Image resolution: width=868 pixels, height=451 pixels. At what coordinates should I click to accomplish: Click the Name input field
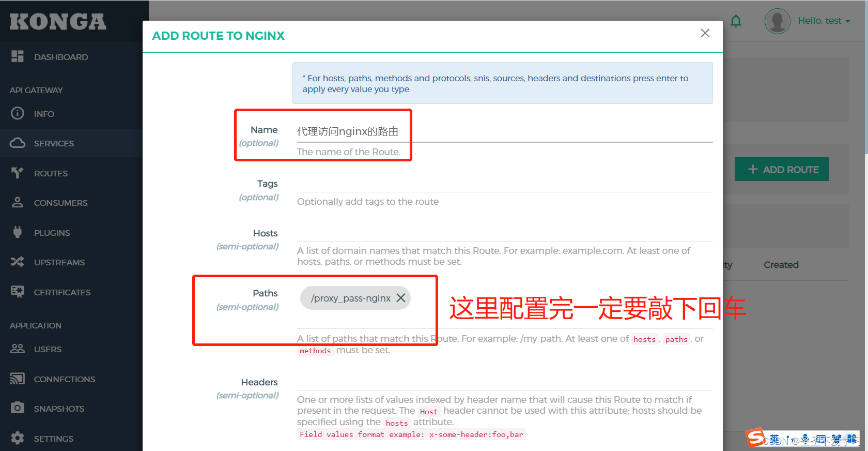505,131
